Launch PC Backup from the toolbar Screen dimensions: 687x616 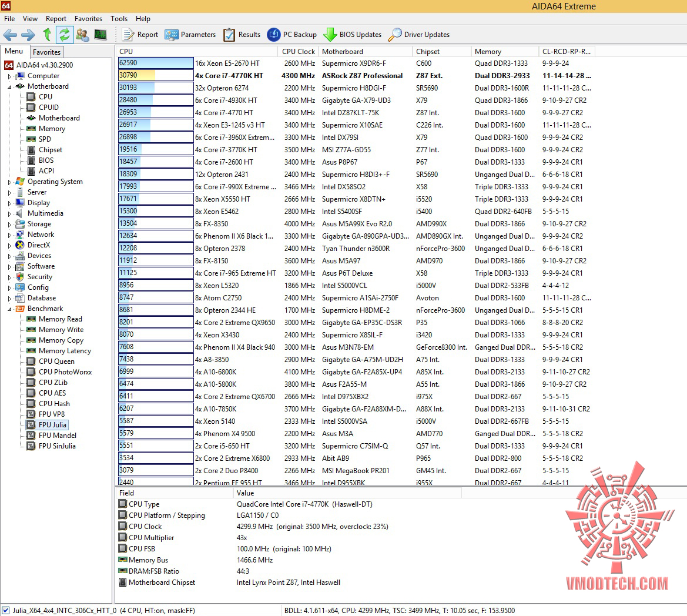[292, 35]
